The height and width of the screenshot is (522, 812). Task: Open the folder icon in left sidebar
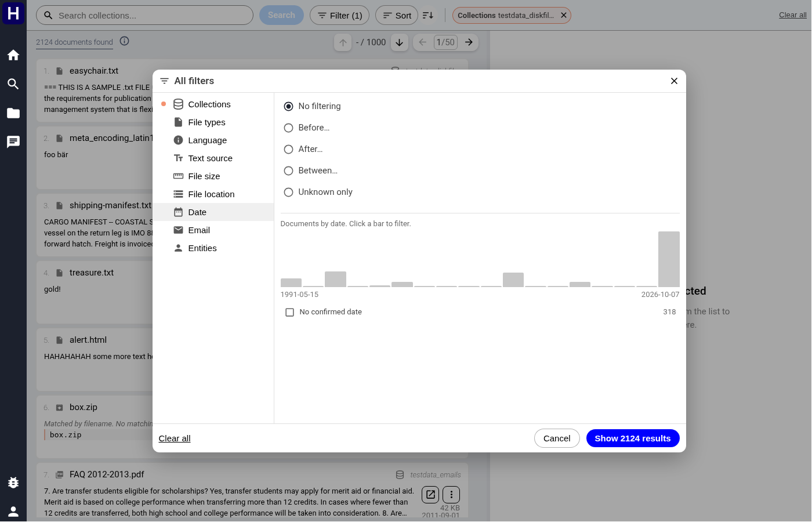click(x=13, y=113)
